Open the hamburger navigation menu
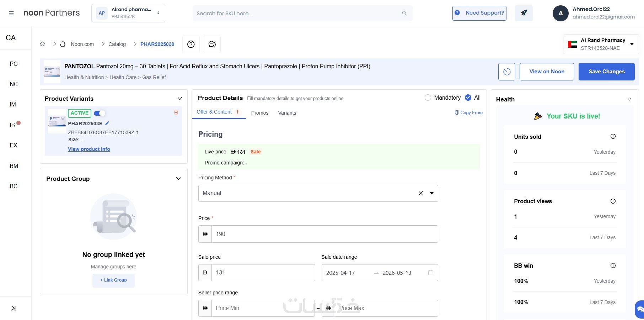644x320 pixels. coord(11,13)
